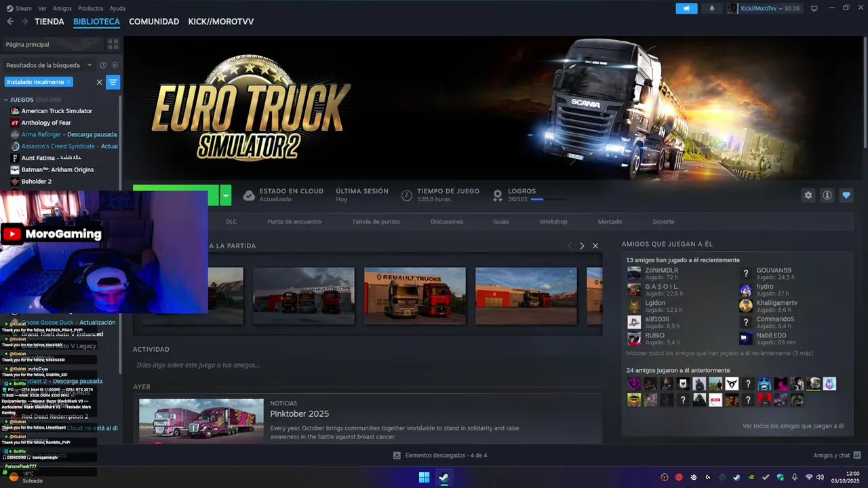Image resolution: width=868 pixels, height=488 pixels.
Task: Open volume speaker tray icon
Action: tap(820, 477)
